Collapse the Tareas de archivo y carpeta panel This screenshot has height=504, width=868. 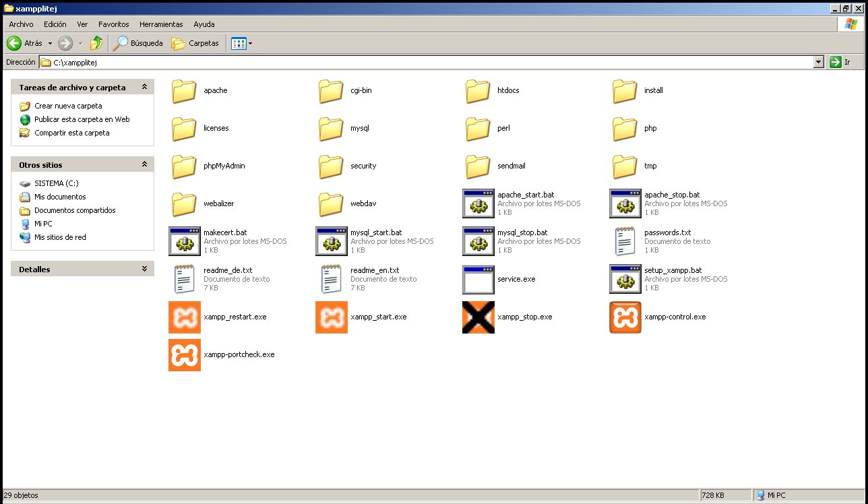click(144, 88)
